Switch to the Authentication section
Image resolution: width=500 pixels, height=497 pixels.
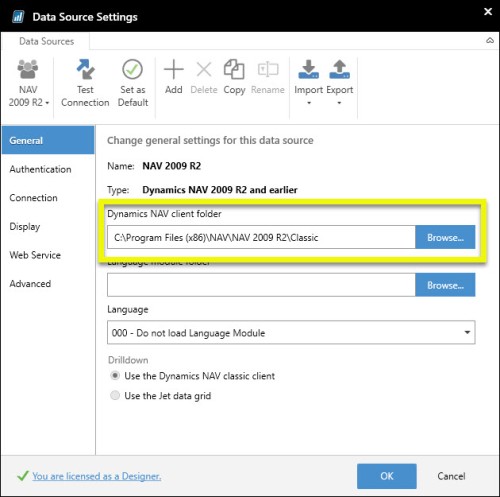[40, 169]
